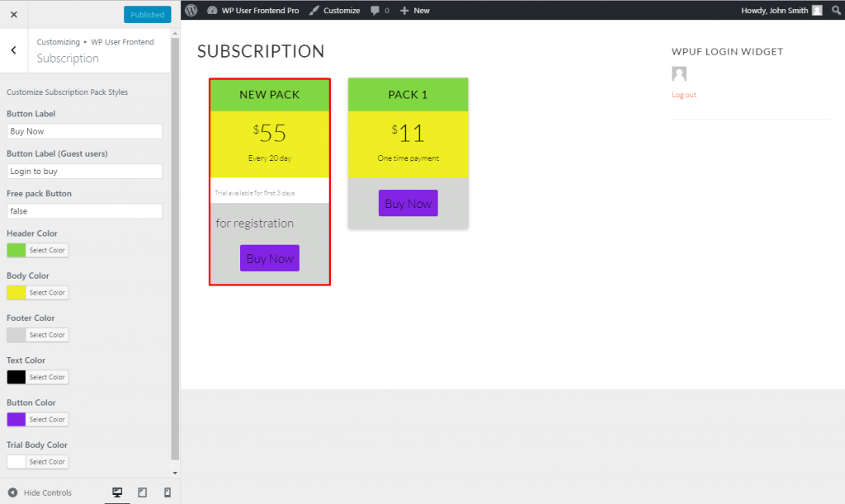Open the New content menu
This screenshot has height=504, width=845.
coord(414,10)
